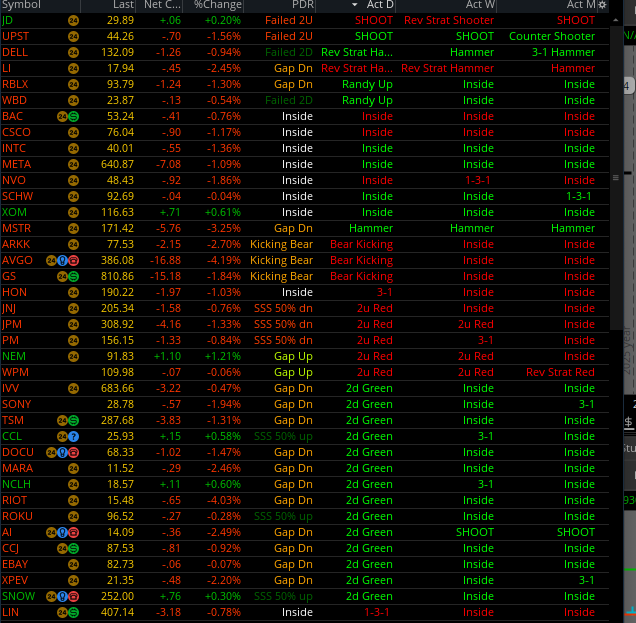This screenshot has height=623, width=636.
Task: Click the 24 badge on AVGO row
Action: click(52, 261)
